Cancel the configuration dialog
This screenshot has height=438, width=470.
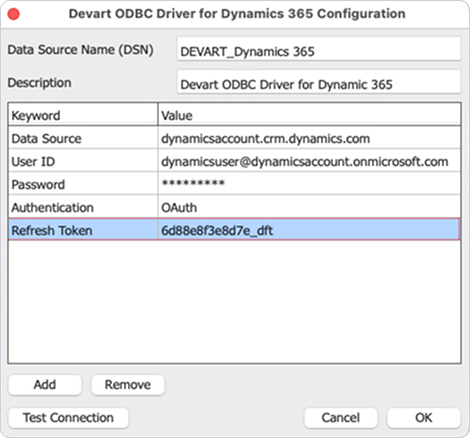[x=341, y=418]
